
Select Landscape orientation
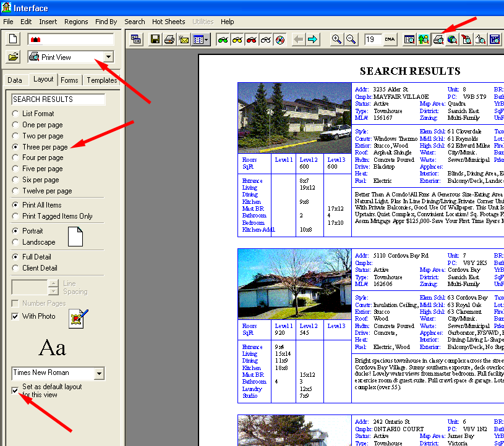(x=15, y=242)
